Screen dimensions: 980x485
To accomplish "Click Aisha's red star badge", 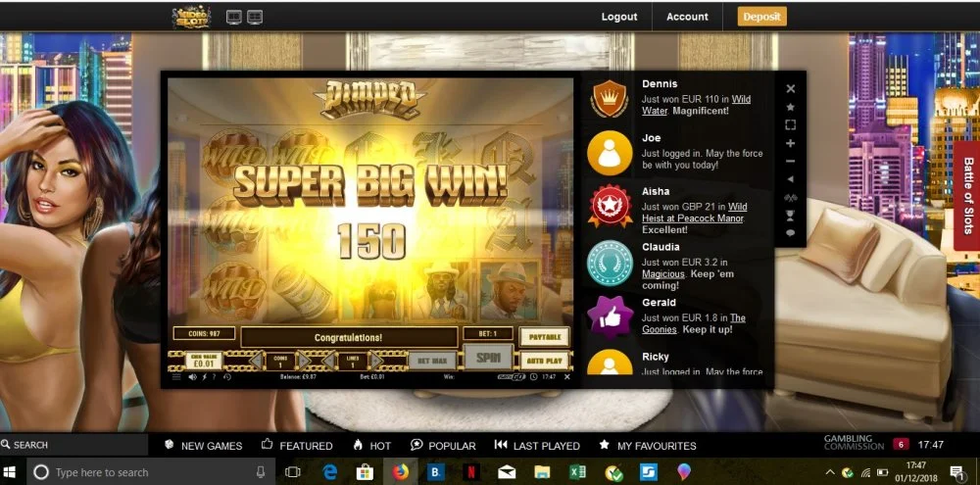I will tap(610, 207).
